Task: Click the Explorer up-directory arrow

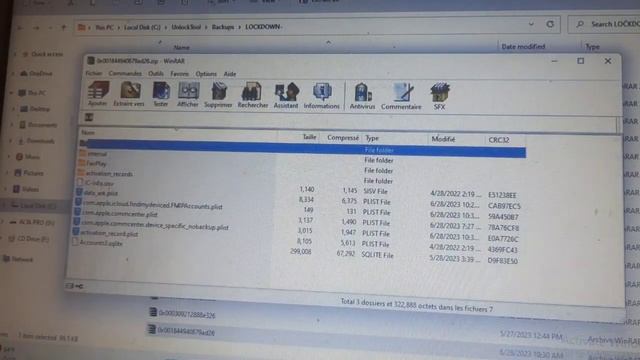Action: pyautogui.click(x=64, y=27)
